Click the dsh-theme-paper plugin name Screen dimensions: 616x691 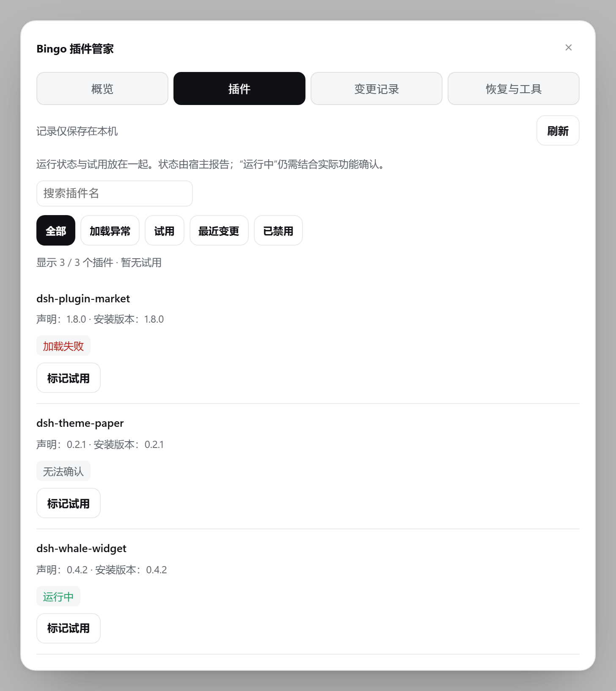80,423
